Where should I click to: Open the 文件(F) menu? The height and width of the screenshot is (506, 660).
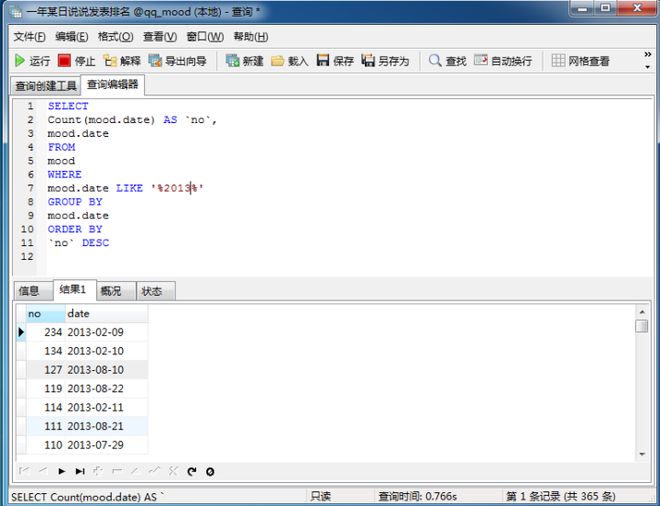click(x=29, y=37)
